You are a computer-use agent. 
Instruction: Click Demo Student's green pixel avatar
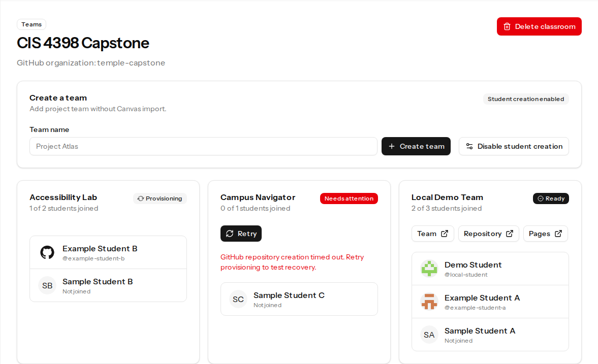click(429, 269)
